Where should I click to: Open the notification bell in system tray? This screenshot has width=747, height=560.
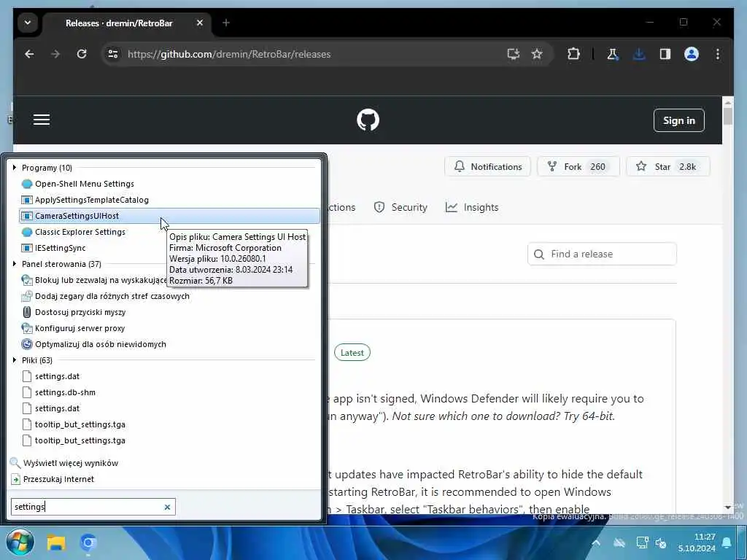[727, 542]
